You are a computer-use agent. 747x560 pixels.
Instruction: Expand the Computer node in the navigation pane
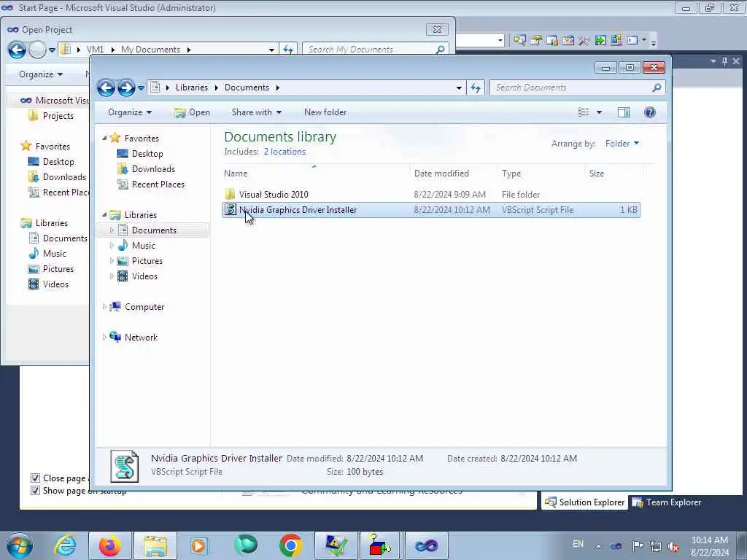coord(104,307)
